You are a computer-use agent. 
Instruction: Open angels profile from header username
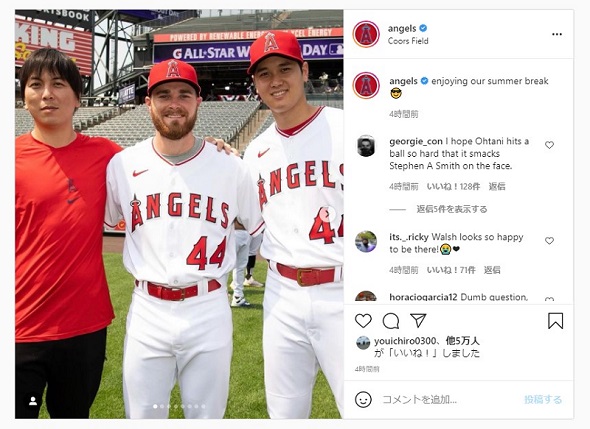(x=402, y=29)
